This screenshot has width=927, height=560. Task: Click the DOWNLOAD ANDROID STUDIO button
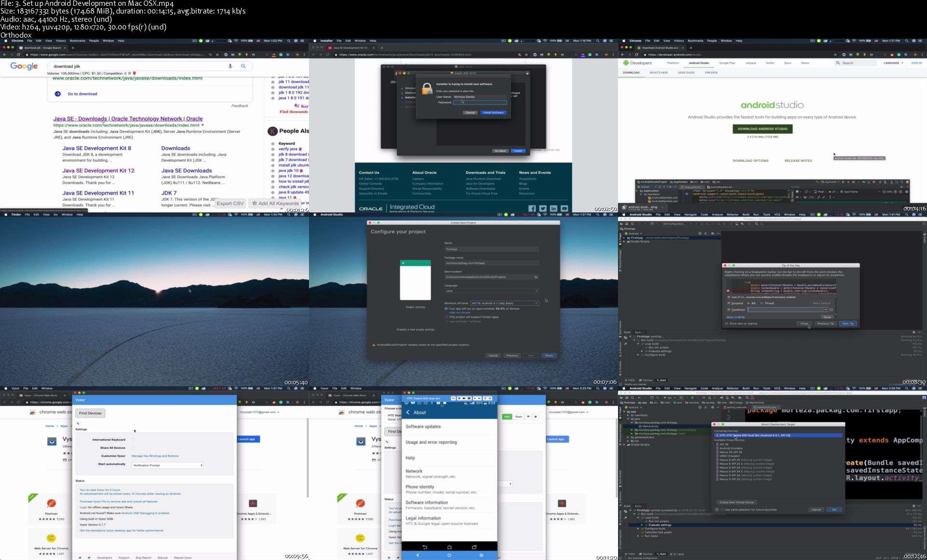pyautogui.click(x=762, y=129)
